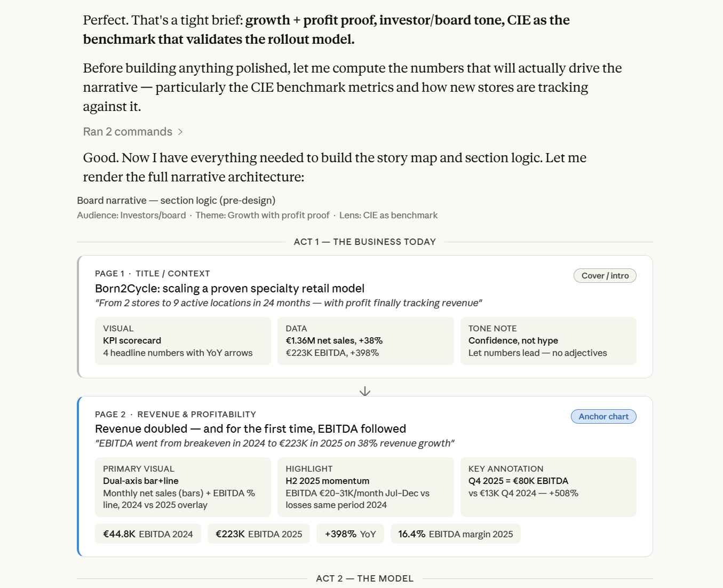Click the PRIMARY VISUAL dual-axis tile

(x=183, y=487)
